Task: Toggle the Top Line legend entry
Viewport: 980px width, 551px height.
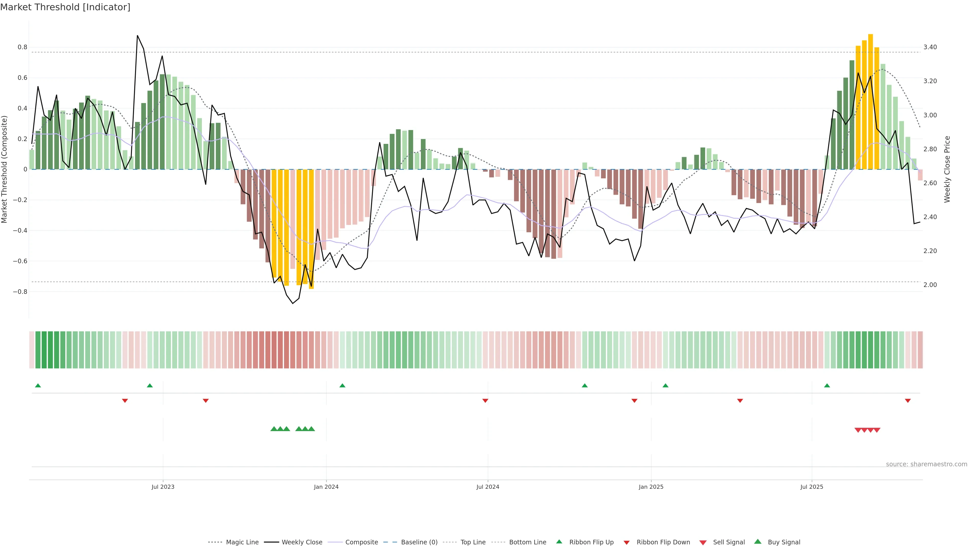Action: click(473, 542)
